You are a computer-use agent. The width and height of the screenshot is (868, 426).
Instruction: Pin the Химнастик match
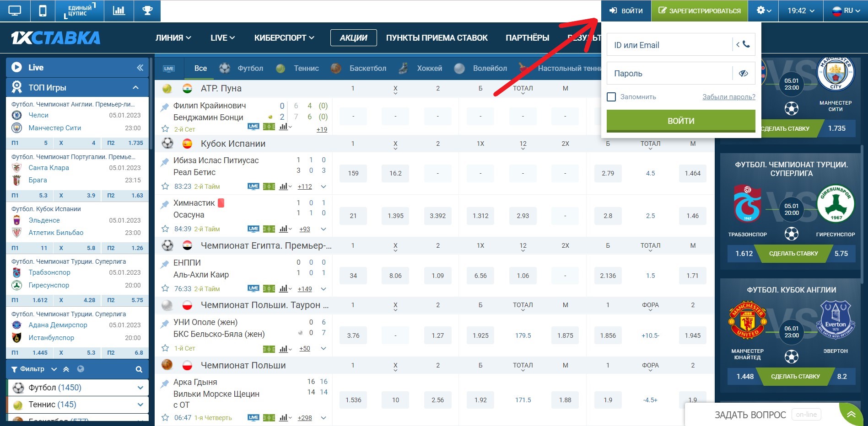point(165,204)
